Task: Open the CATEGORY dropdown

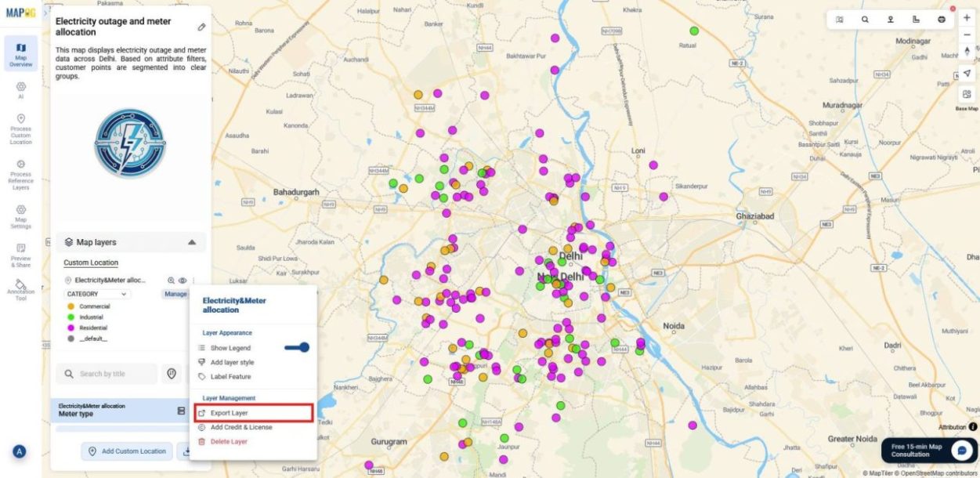Action: (x=96, y=294)
